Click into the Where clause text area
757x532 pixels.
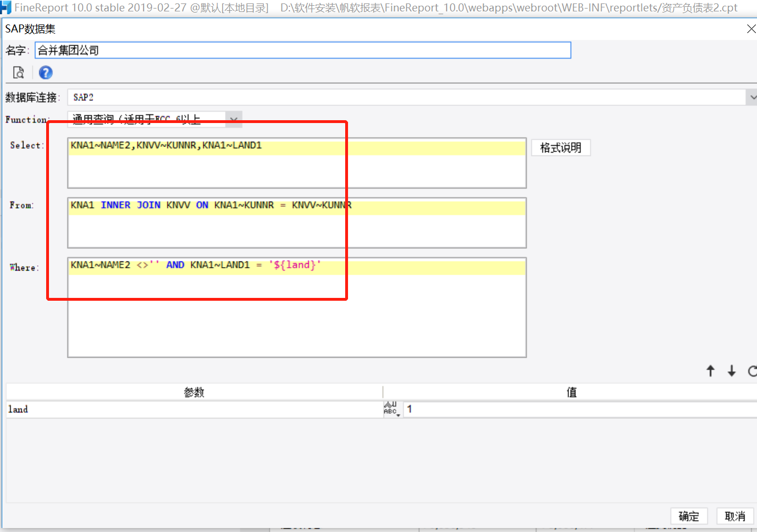(297, 308)
